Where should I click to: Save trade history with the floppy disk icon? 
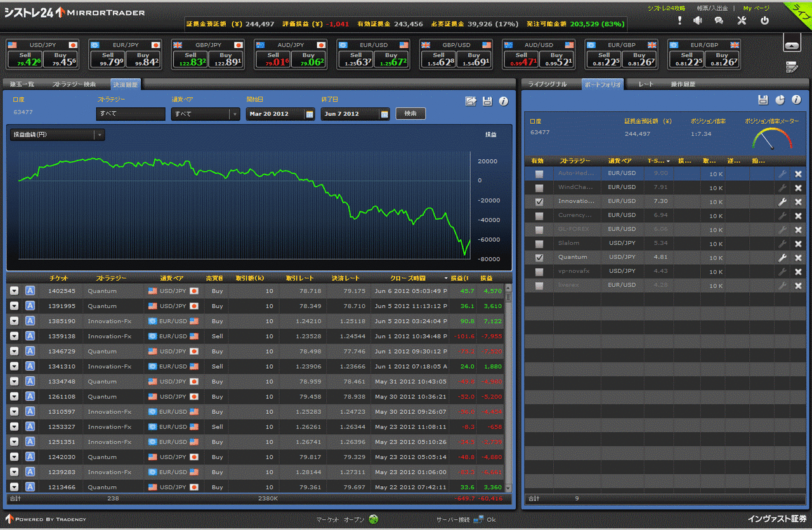tap(487, 101)
